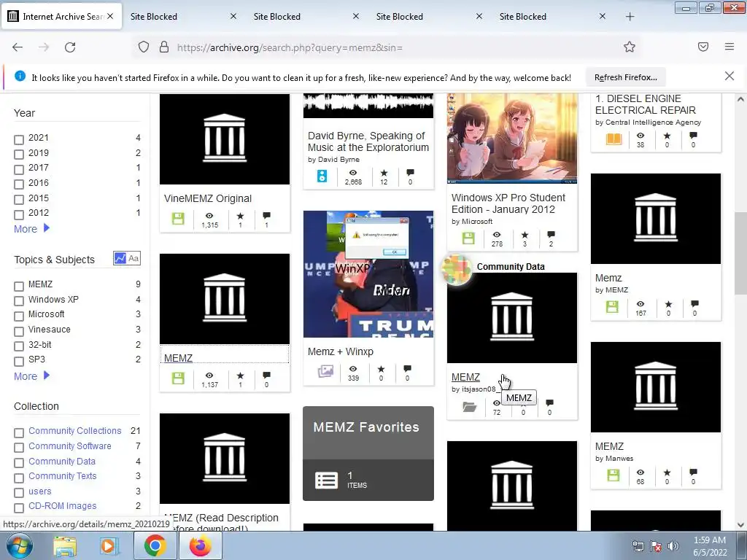The width and height of the screenshot is (747, 560).
Task: Dismiss the Refresh Firefox notification bar
Action: point(729,76)
